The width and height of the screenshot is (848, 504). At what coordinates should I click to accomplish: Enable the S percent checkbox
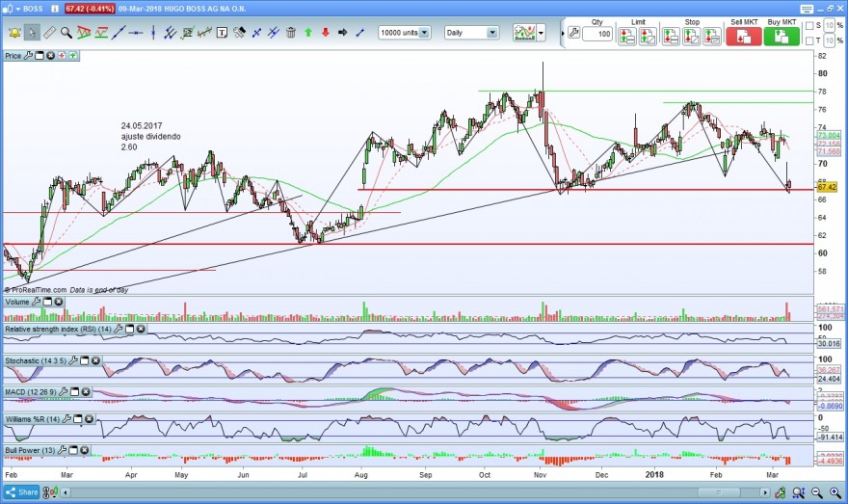click(x=809, y=26)
